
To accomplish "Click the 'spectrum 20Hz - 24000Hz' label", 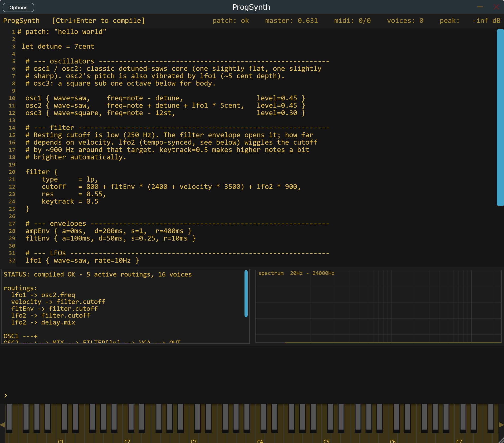I will point(296,273).
